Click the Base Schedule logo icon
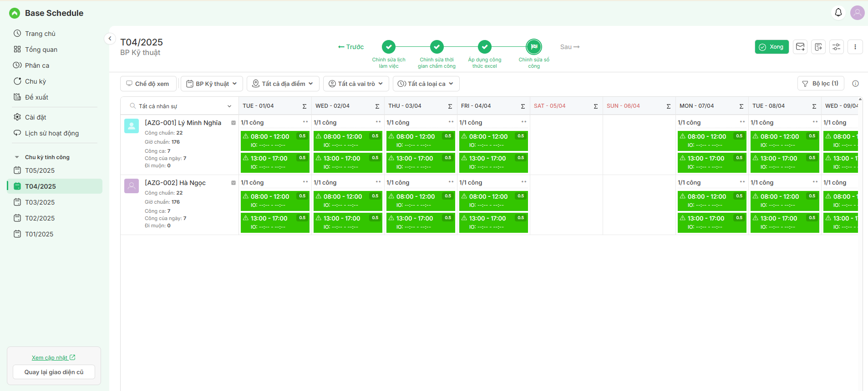Screen dimensions: 868x391 [x=15, y=13]
